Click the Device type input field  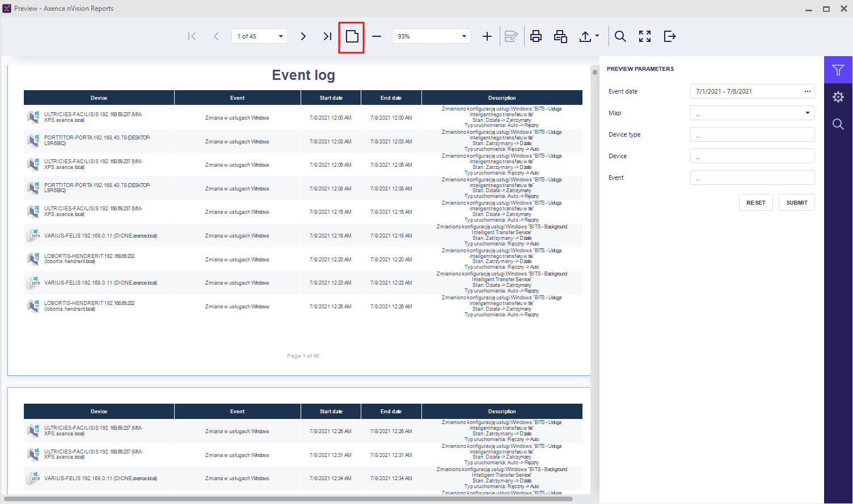coord(752,134)
